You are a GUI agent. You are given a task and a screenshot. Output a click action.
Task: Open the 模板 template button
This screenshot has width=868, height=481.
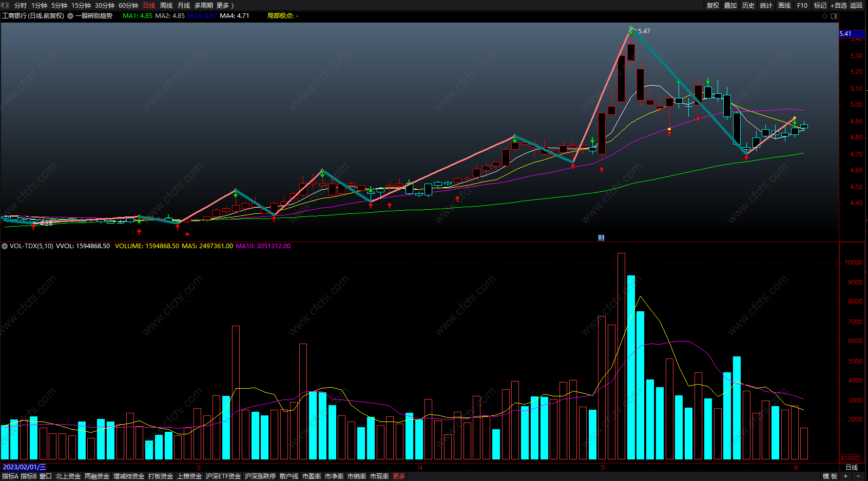click(830, 476)
